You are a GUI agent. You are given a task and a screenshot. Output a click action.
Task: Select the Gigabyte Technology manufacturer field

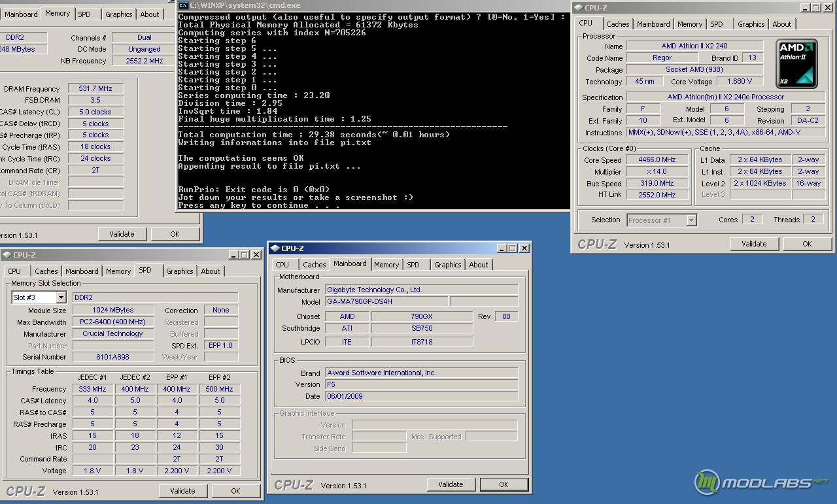click(421, 290)
